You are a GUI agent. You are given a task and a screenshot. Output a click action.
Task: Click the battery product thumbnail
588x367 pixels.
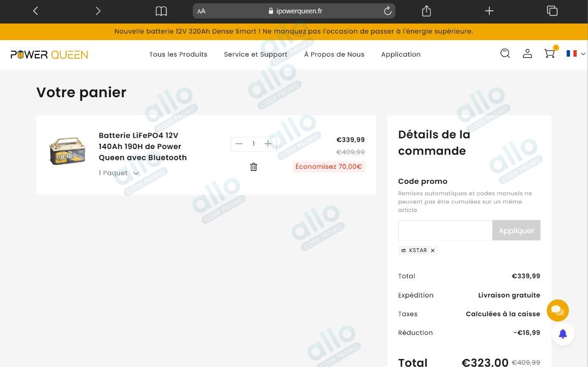(x=68, y=151)
